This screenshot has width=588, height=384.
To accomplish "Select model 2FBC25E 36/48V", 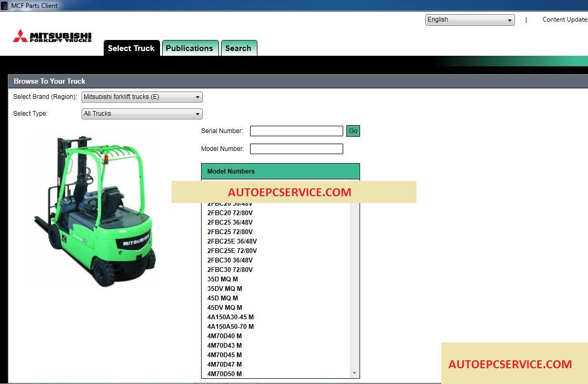I will tap(232, 241).
